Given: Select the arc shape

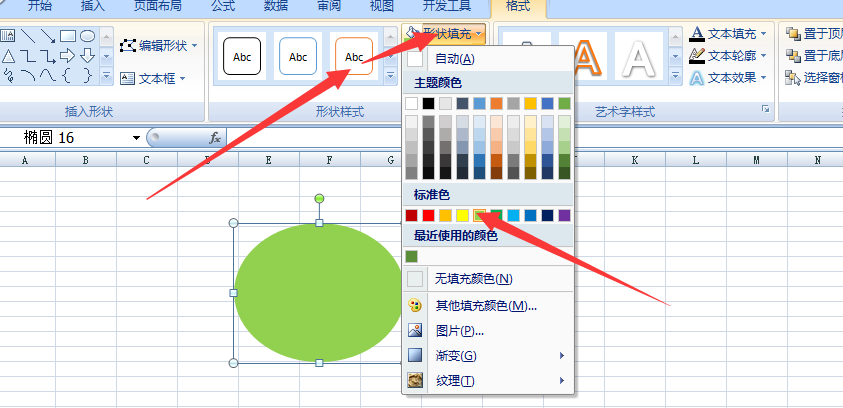Looking at the screenshot, I should (x=28, y=75).
